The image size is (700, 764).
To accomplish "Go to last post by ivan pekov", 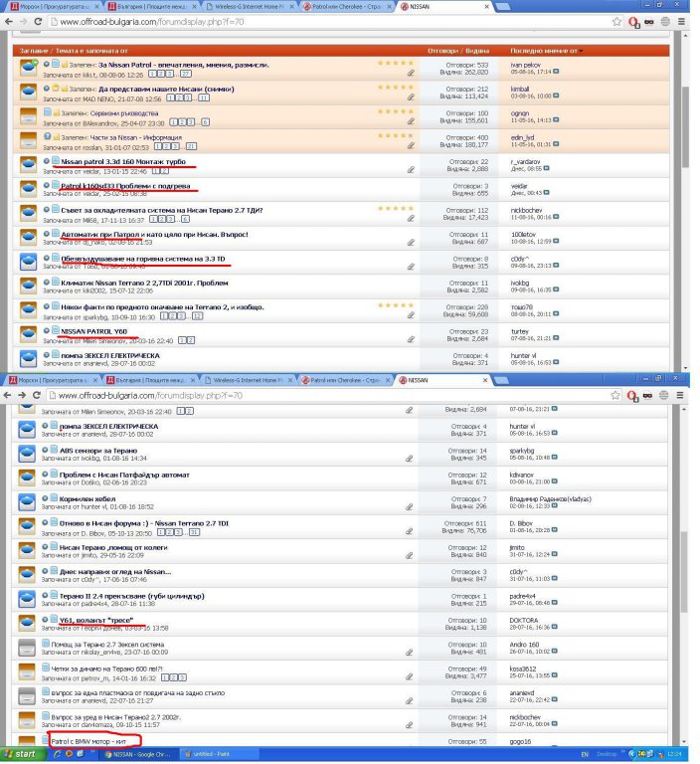I will [556, 72].
